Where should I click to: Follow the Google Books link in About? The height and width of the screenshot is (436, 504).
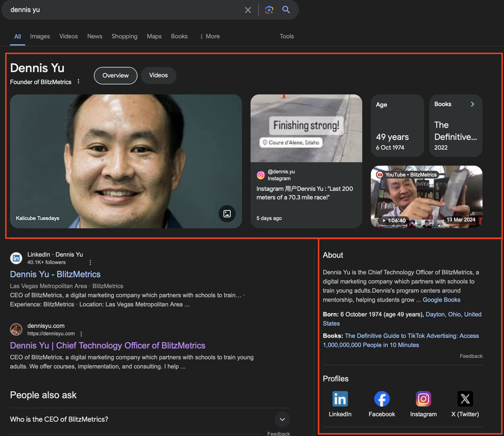[x=441, y=300]
